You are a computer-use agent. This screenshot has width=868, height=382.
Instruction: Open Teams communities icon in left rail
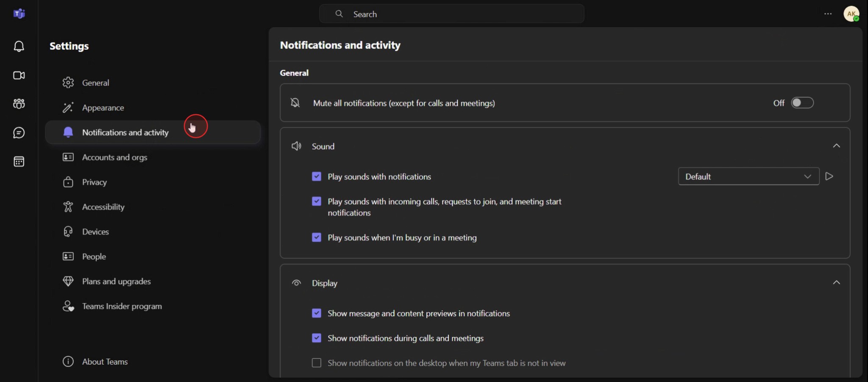tap(19, 104)
